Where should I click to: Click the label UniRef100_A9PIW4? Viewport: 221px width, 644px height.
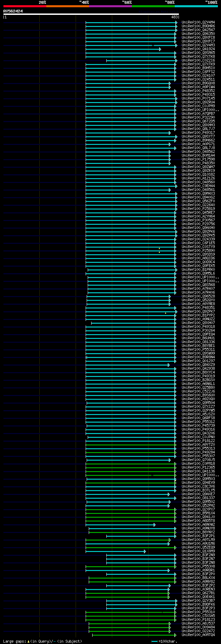click(x=198, y=87)
